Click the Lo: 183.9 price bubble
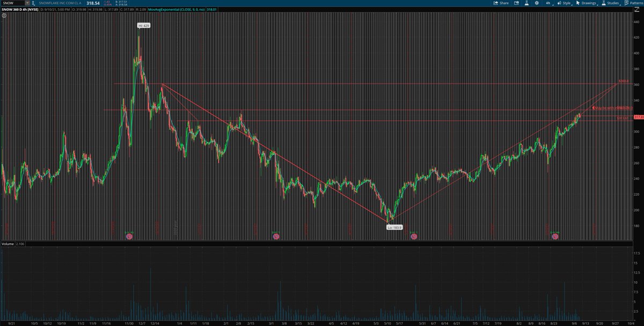 (x=394, y=227)
